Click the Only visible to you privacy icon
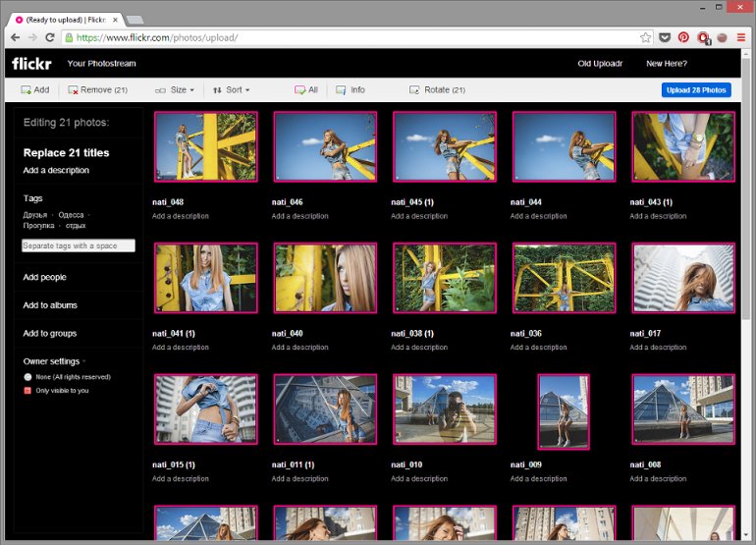The image size is (756, 545). (27, 391)
